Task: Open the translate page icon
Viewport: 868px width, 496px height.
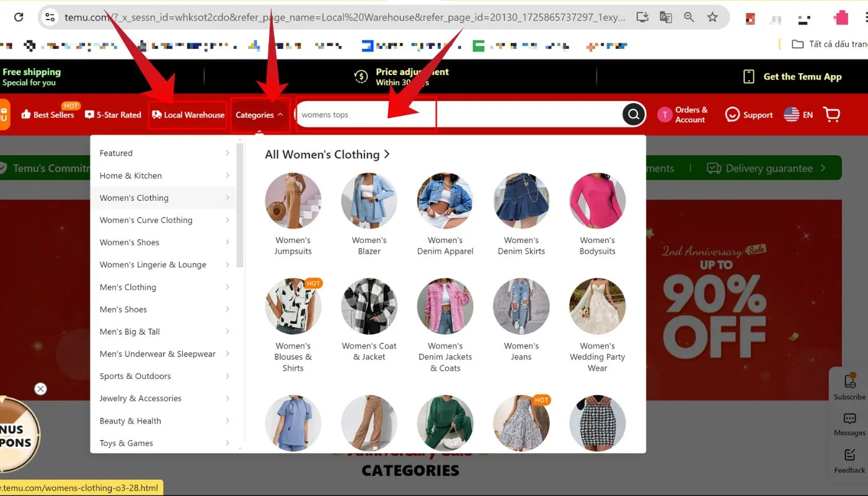Action: click(666, 17)
